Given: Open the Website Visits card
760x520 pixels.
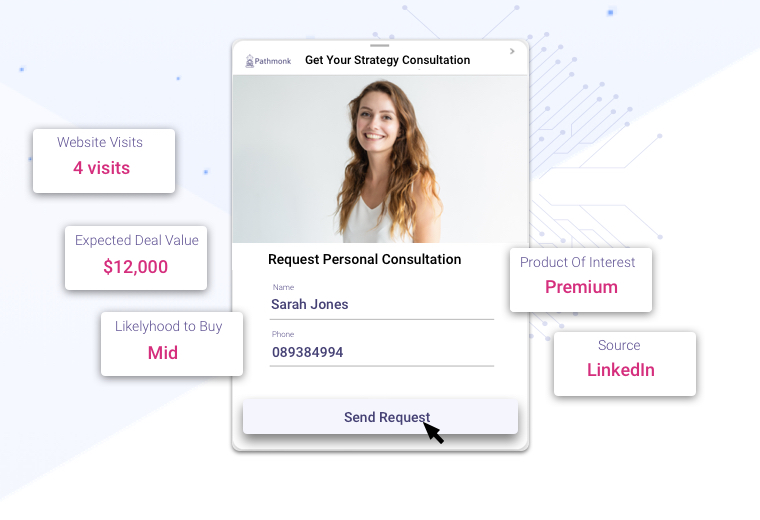Looking at the screenshot, I should pyautogui.click(x=104, y=161).
